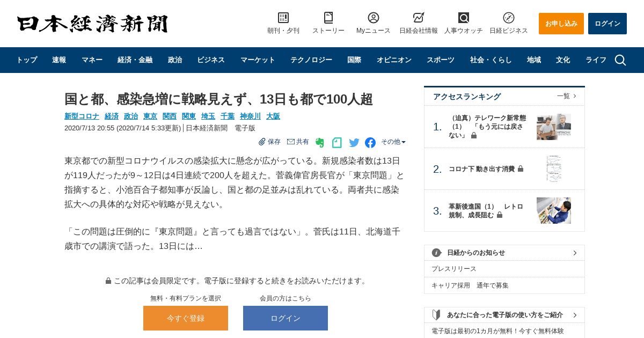Open the 神奈川 topic tag
Image resolution: width=644 pixels, height=338 pixels.
[250, 116]
